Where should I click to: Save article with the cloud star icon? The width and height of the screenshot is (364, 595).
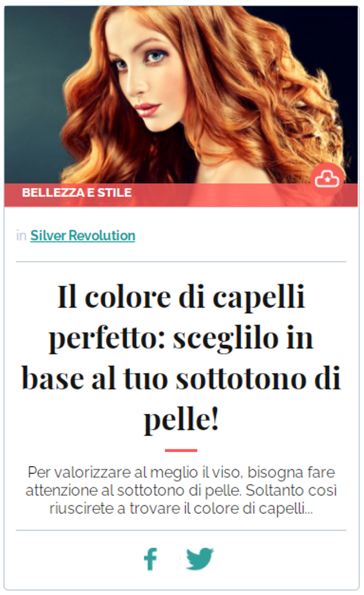pyautogui.click(x=327, y=179)
